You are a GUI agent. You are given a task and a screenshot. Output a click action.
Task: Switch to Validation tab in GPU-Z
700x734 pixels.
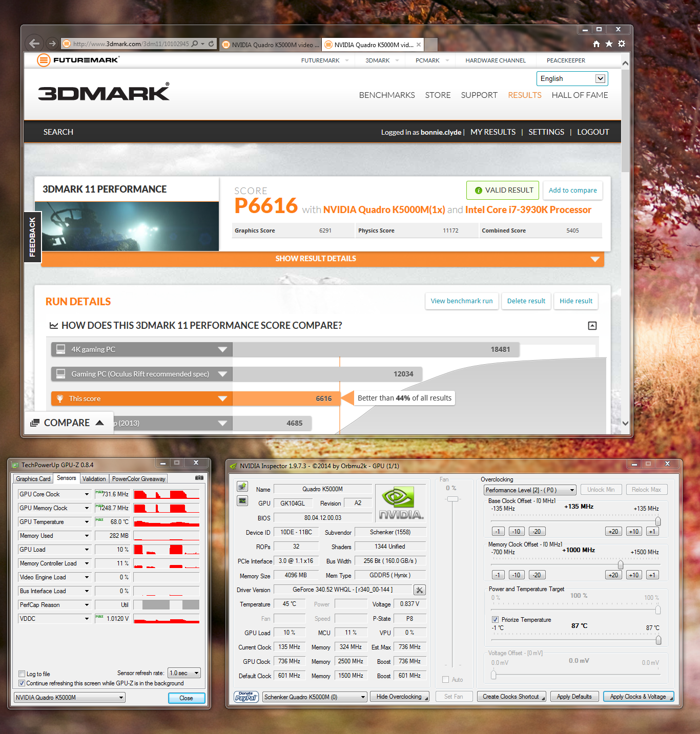tap(94, 479)
